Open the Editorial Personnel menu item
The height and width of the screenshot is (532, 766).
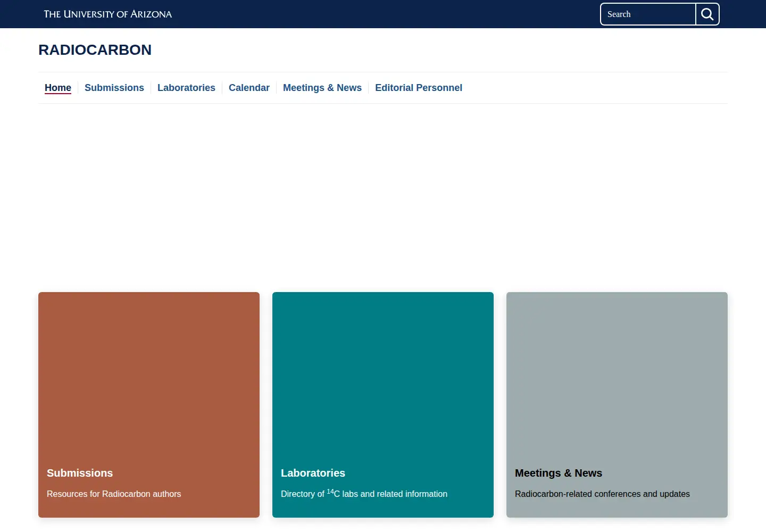pos(419,88)
